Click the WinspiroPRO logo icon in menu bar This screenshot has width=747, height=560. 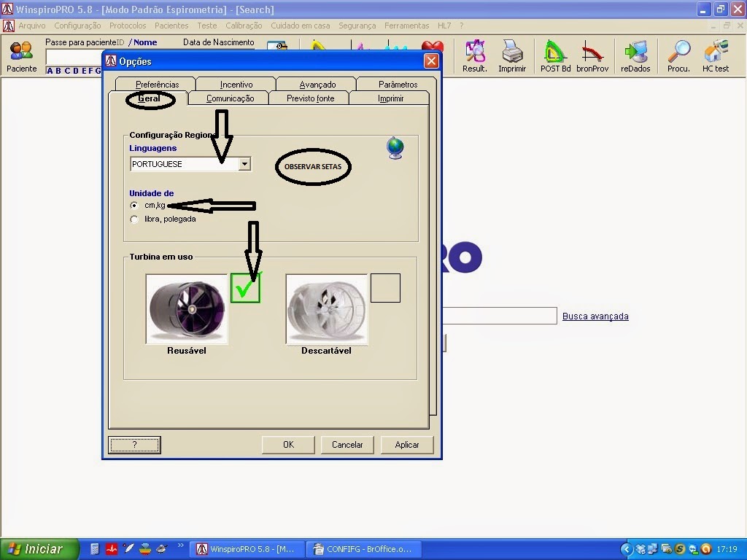coord(9,26)
